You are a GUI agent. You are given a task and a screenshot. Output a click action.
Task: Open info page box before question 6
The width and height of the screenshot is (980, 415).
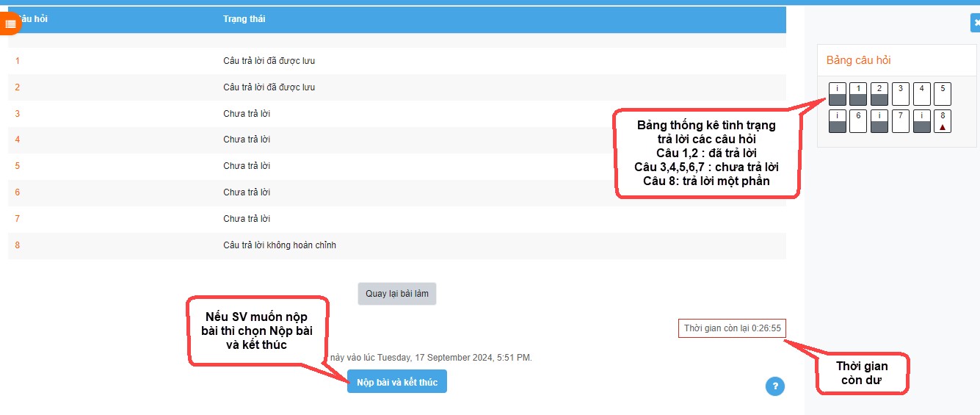click(838, 121)
